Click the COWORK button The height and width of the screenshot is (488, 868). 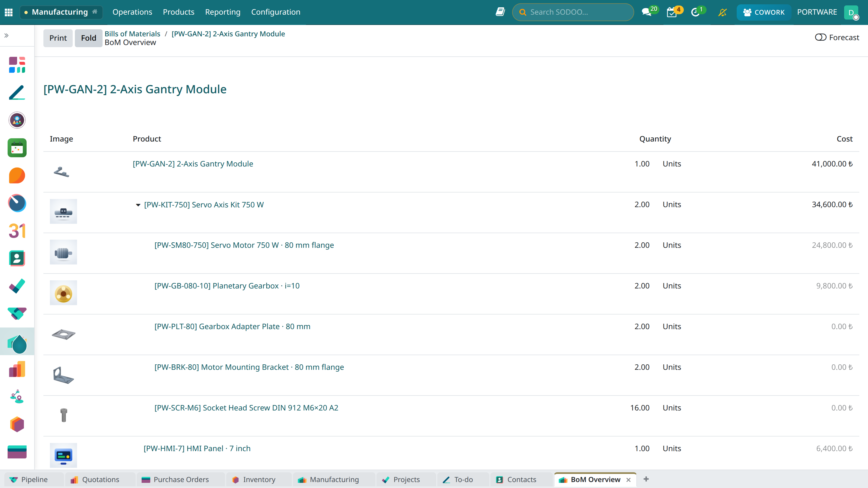764,12
